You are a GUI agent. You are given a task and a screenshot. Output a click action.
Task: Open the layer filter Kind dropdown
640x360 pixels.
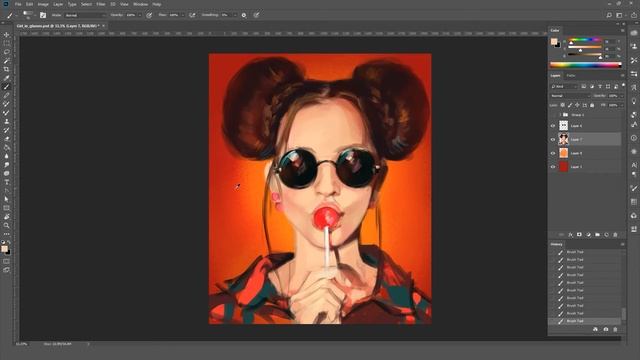(x=564, y=87)
